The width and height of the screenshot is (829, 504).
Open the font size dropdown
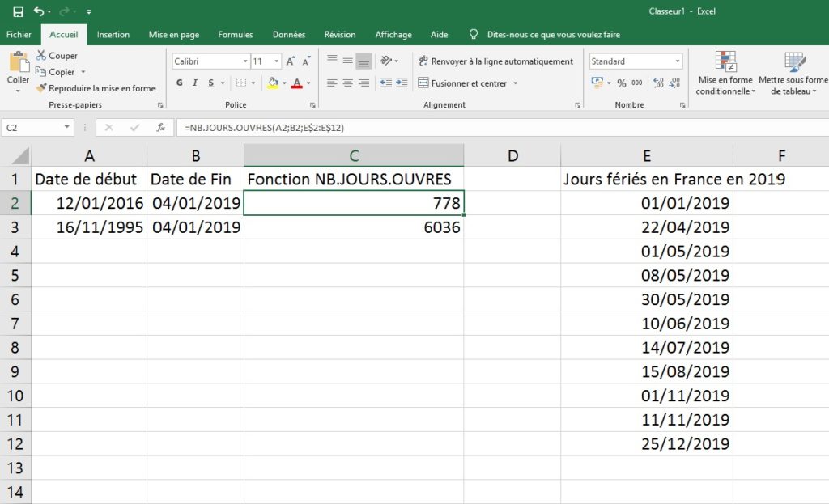click(274, 61)
